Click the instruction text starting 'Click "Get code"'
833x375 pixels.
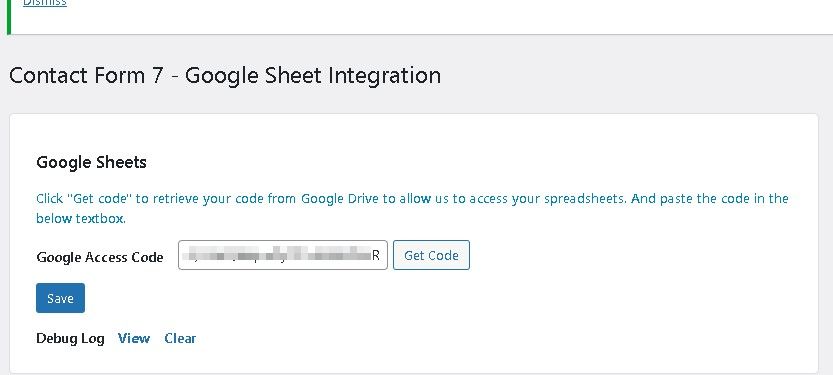point(412,199)
